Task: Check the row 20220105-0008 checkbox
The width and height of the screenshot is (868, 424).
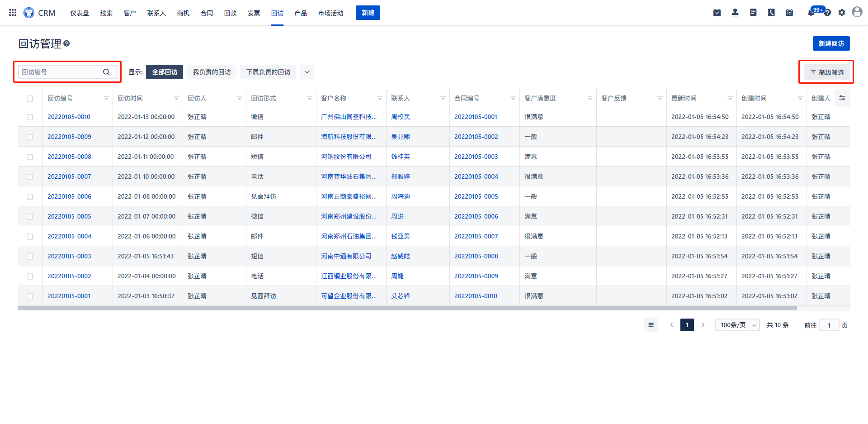Action: (x=30, y=157)
